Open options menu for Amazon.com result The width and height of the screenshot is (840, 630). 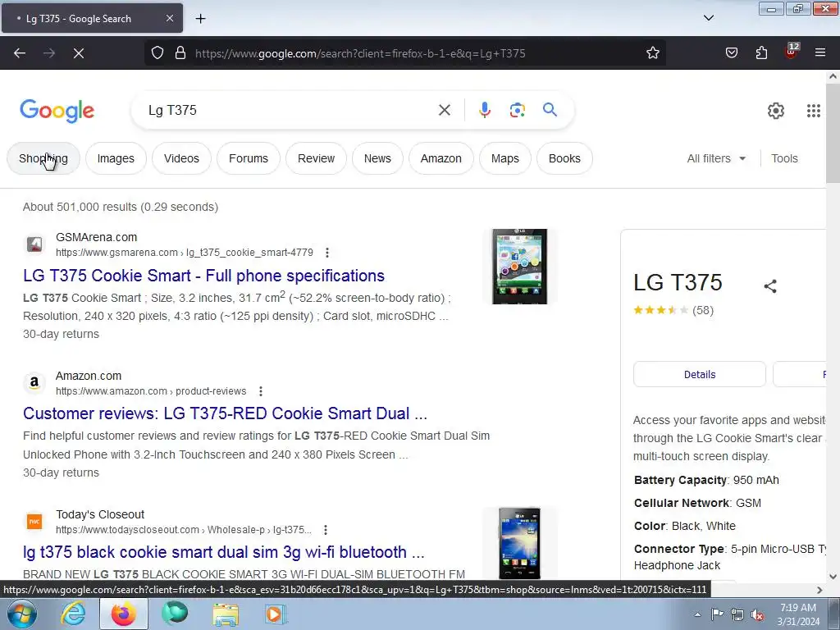coord(260,391)
